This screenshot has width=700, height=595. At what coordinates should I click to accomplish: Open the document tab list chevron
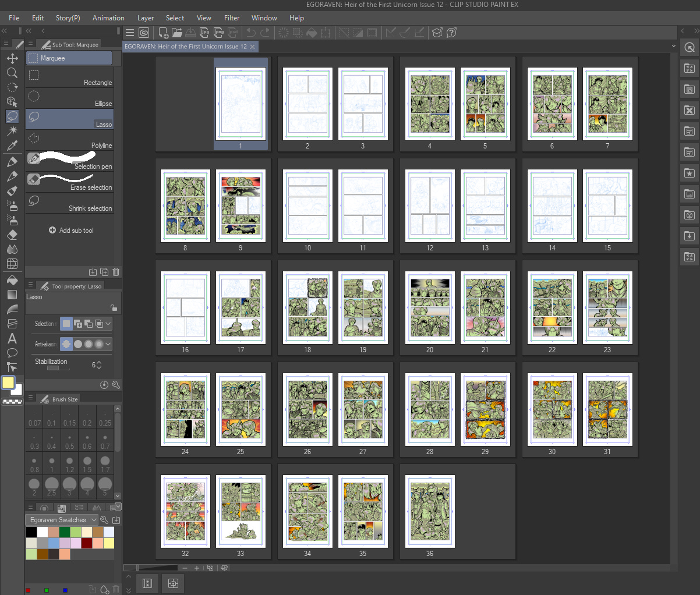pyautogui.click(x=674, y=46)
